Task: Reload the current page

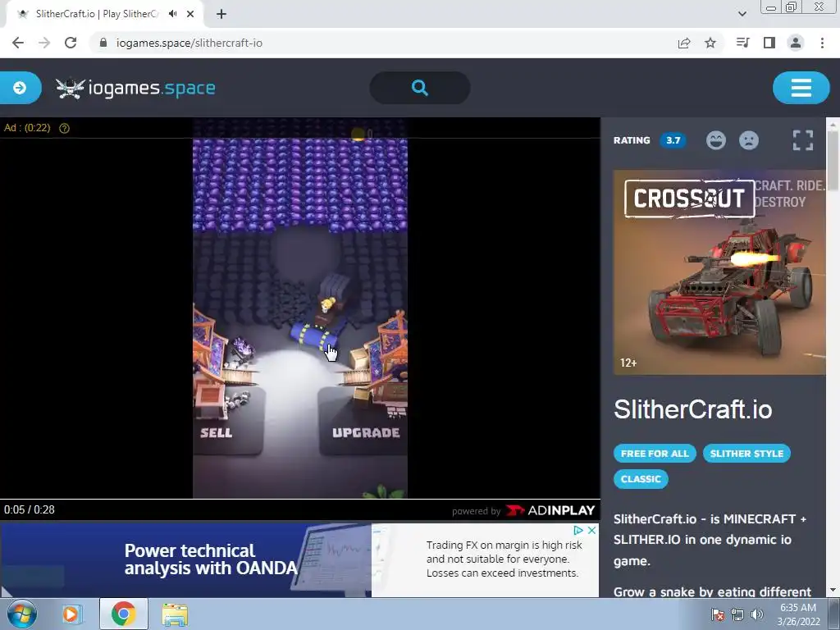Action: 71,43
